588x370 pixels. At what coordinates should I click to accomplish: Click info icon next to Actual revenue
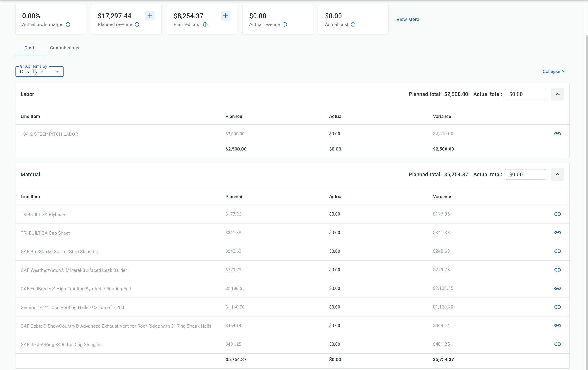(x=285, y=25)
